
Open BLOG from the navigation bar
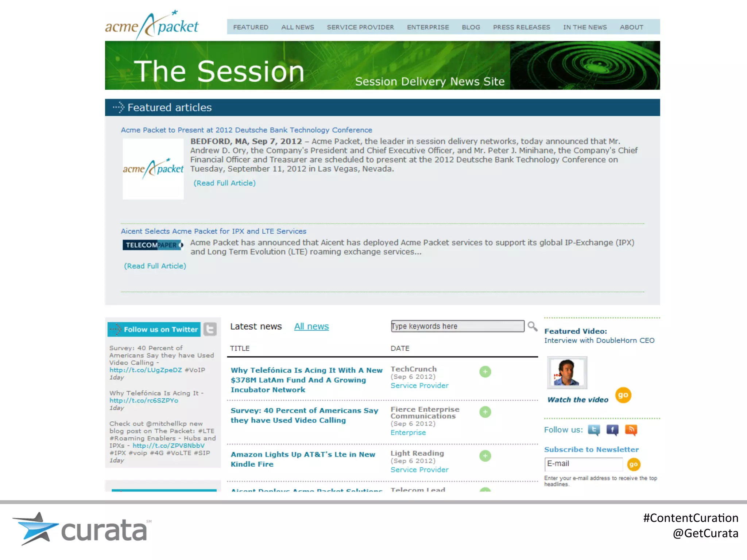pyautogui.click(x=471, y=27)
